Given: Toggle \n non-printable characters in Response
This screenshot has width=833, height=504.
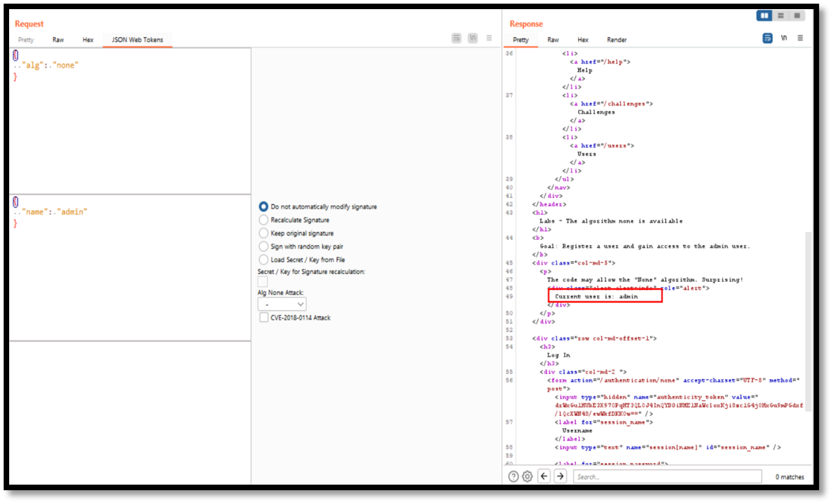Looking at the screenshot, I should (784, 38).
